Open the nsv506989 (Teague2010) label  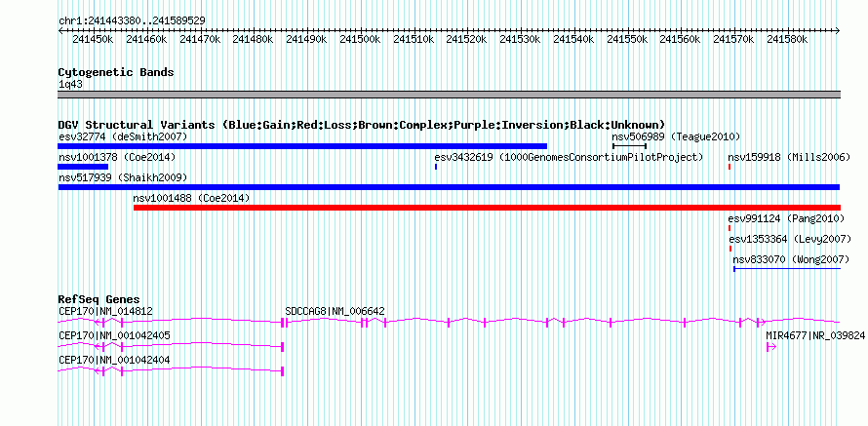676,136
